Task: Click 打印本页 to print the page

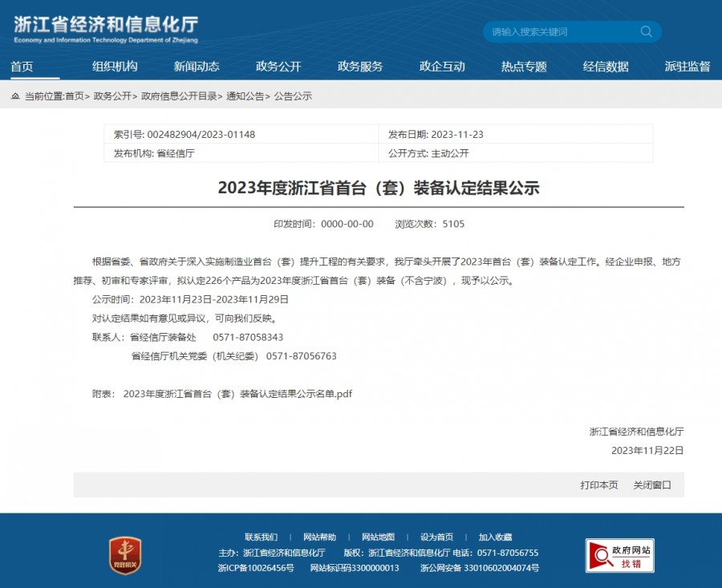Action: (599, 485)
